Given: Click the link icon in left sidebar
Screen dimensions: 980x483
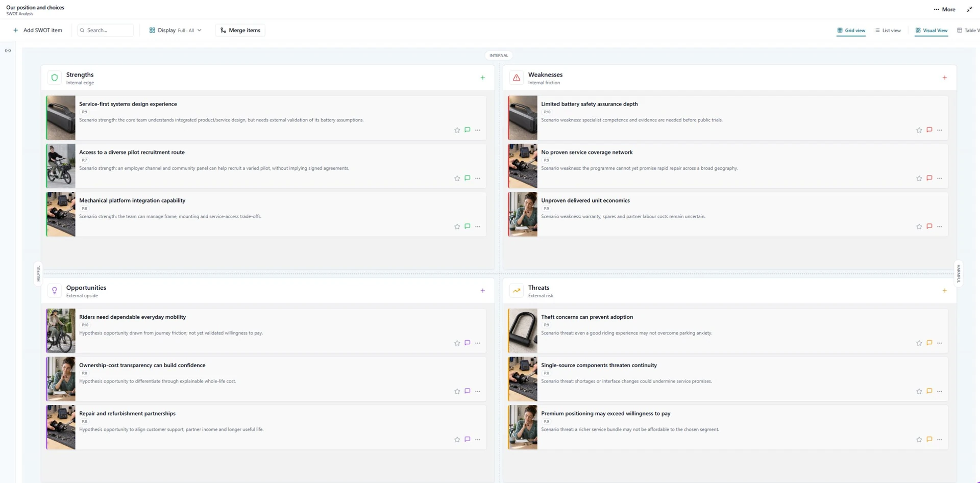Looking at the screenshot, I should 8,50.
